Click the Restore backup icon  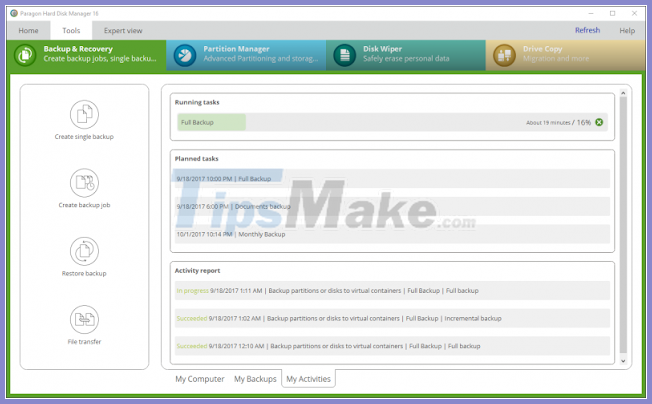(x=84, y=251)
